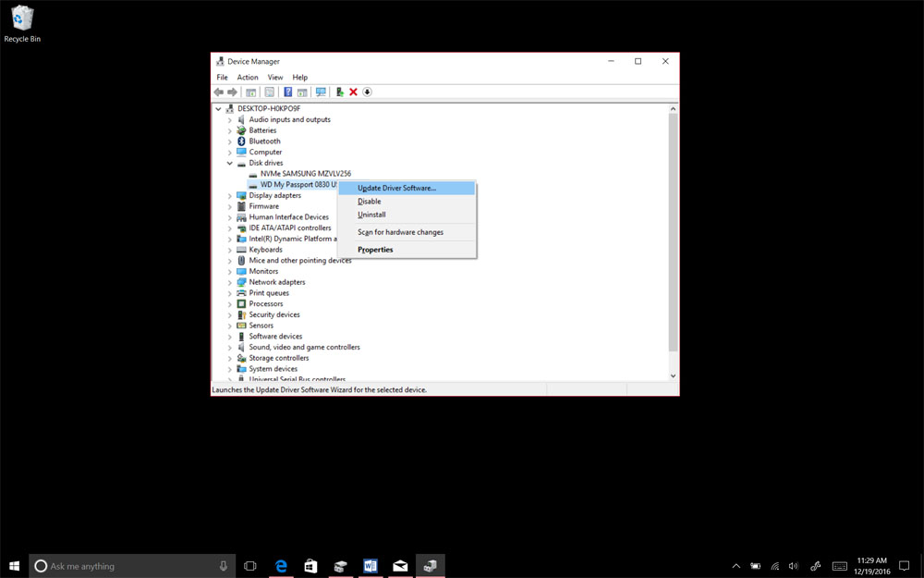Viewport: 924px width, 578px height.
Task: Launch Microsoft Edge from the taskbar
Action: point(280,565)
